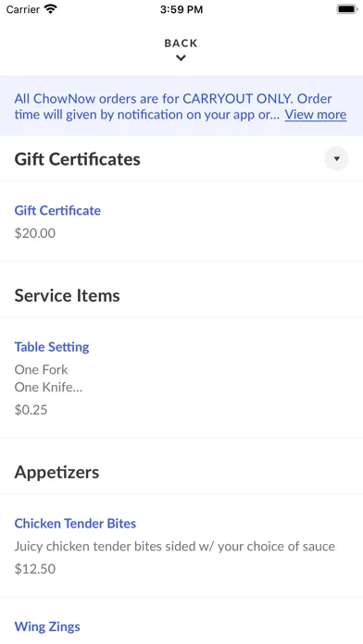Tap the Service Items section header

click(67, 295)
